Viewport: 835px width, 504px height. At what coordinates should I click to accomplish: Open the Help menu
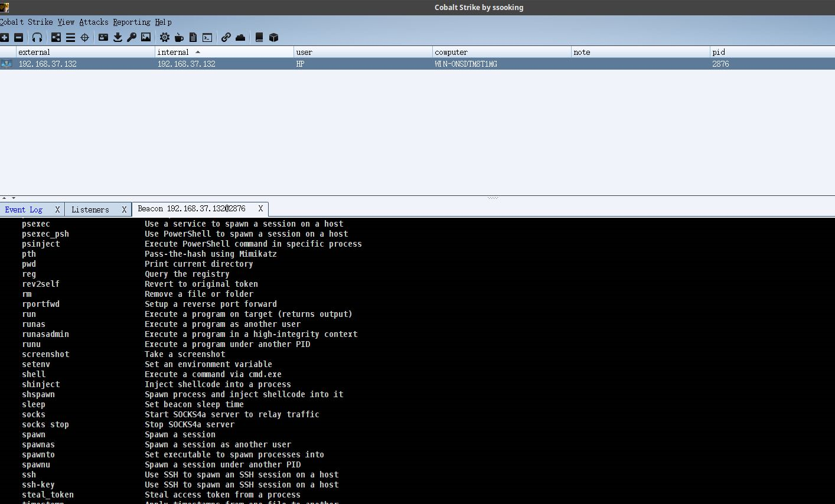pyautogui.click(x=163, y=22)
